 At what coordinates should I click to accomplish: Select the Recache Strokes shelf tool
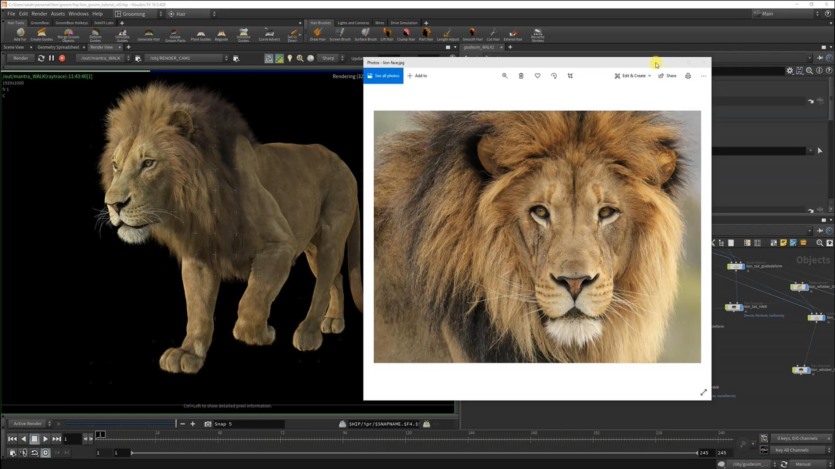[x=538, y=35]
